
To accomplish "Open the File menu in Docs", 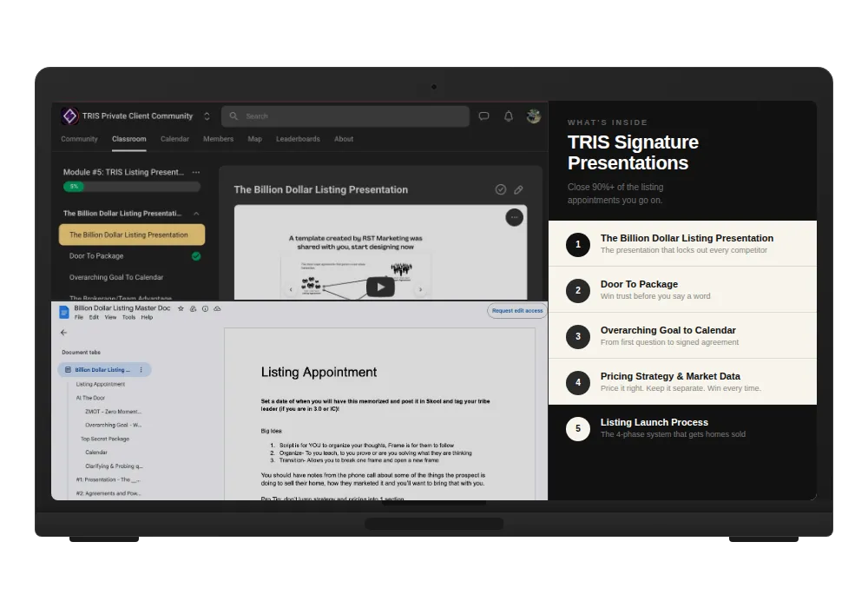I will [x=79, y=317].
